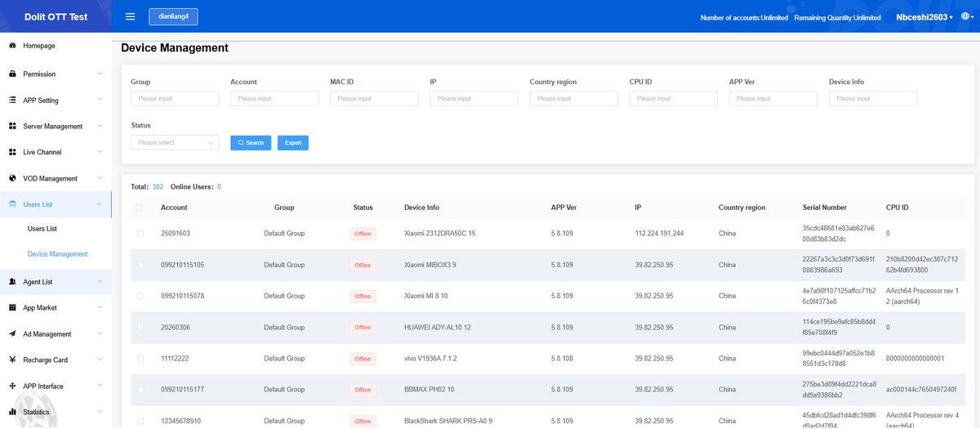This screenshot has height=429, width=980.
Task: Collapse the Users List menu chevron
Action: (x=100, y=204)
